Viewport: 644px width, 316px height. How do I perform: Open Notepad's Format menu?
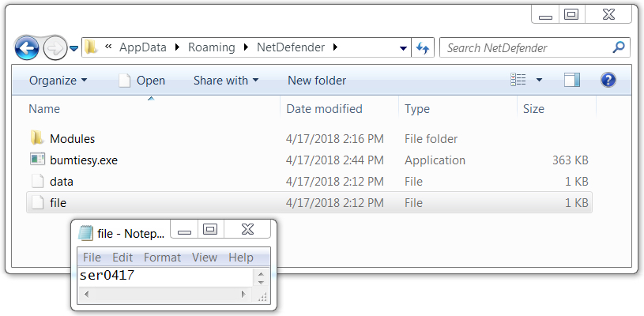162,258
